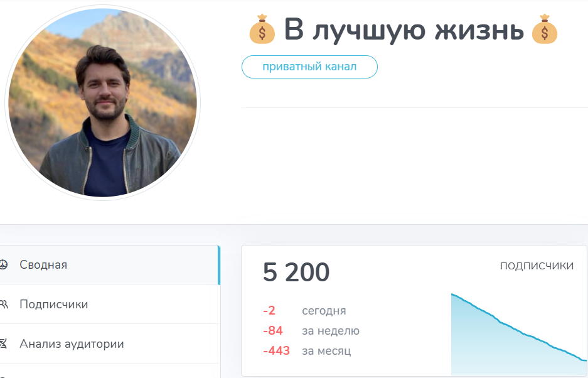Select the -443 monthly change value
The width and height of the screenshot is (588, 378).
[276, 350]
